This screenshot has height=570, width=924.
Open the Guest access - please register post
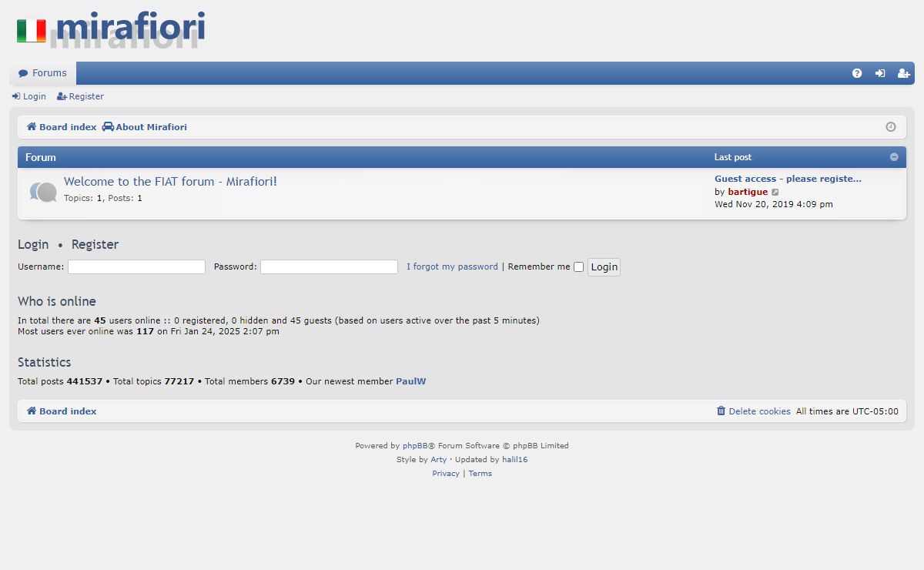click(788, 179)
